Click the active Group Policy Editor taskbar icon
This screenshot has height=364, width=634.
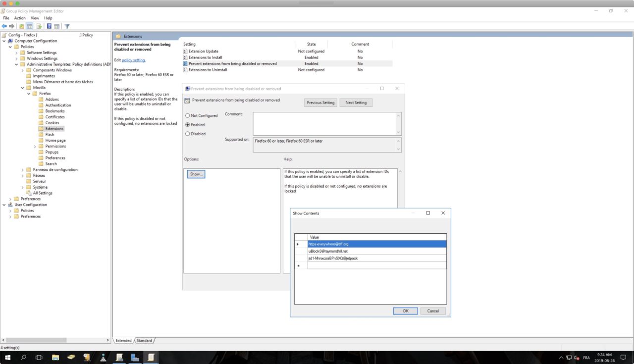[x=151, y=357]
